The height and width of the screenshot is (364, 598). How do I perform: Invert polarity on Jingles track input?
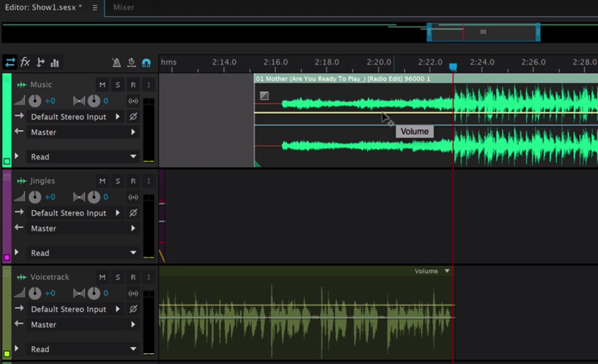click(x=133, y=213)
